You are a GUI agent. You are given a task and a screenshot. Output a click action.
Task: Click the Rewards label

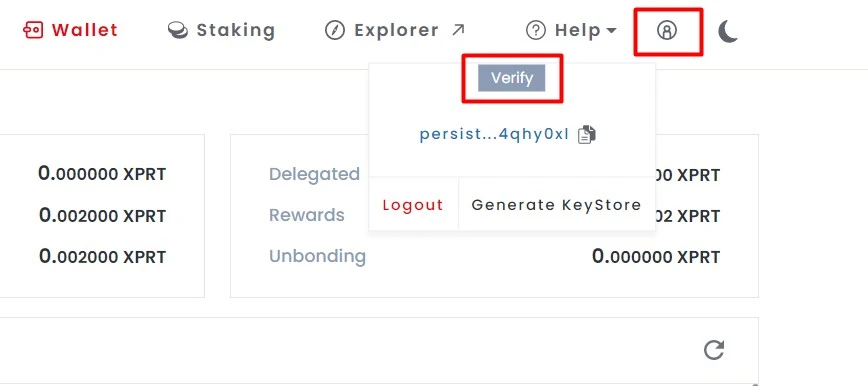307,215
